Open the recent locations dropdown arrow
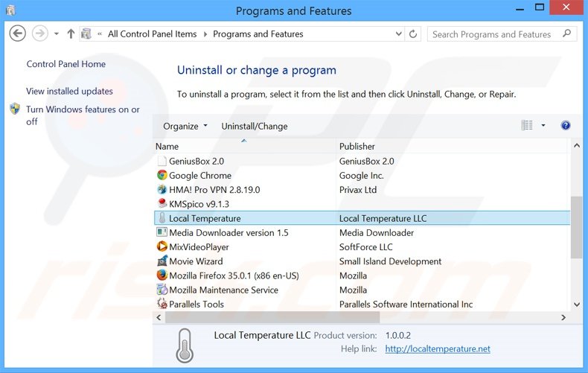This screenshot has height=373, width=588. tap(57, 34)
